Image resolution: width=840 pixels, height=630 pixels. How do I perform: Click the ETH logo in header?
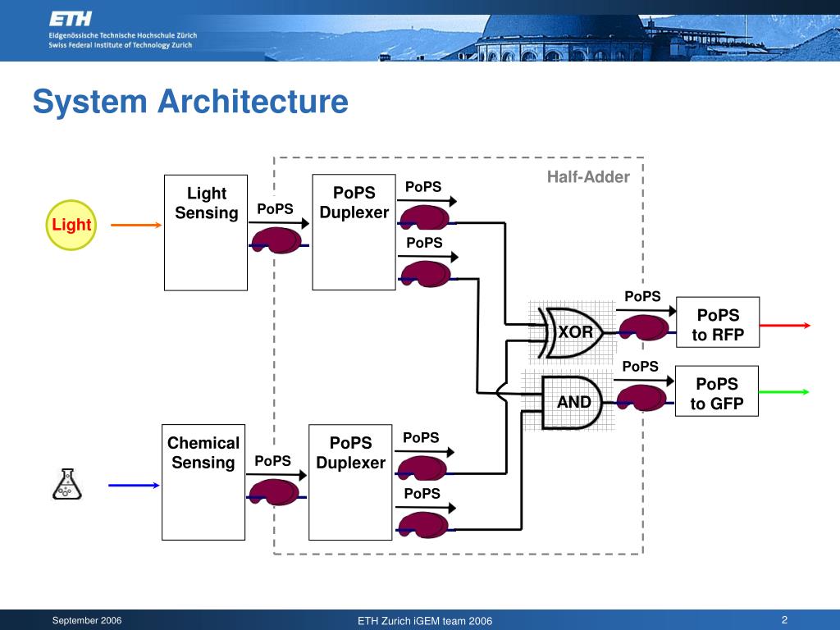tap(71, 20)
